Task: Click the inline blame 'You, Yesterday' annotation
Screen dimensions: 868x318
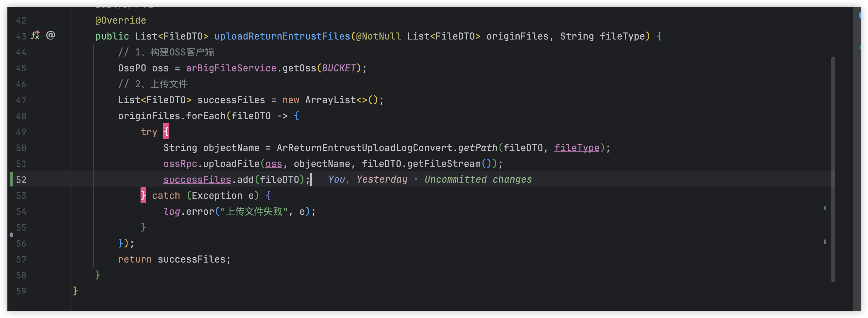Action: [367, 179]
